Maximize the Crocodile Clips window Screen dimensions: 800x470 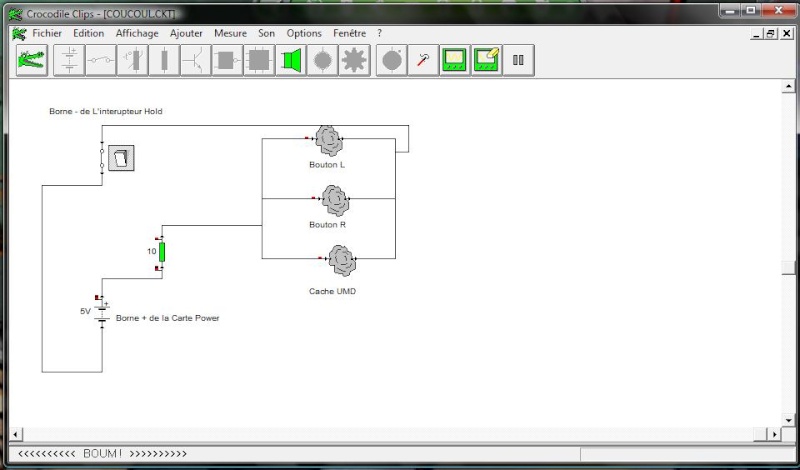click(751, 10)
